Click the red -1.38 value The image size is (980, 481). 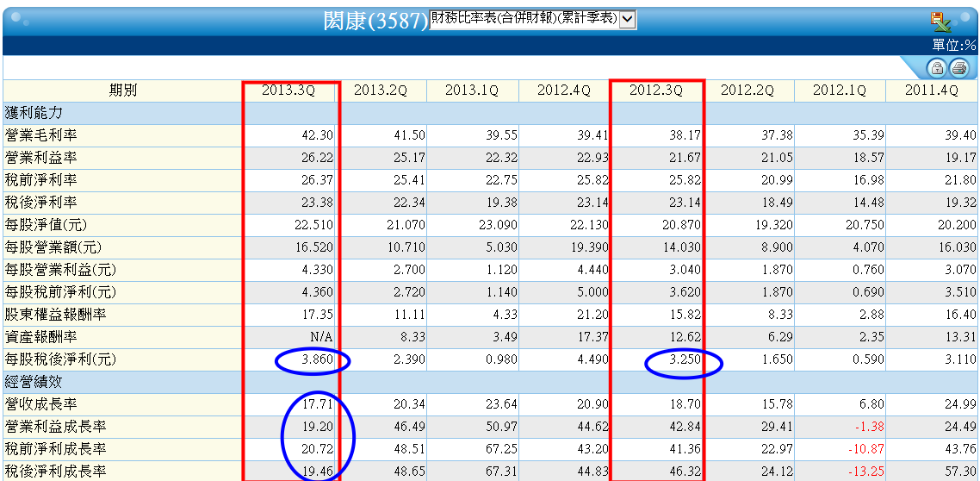point(868,427)
